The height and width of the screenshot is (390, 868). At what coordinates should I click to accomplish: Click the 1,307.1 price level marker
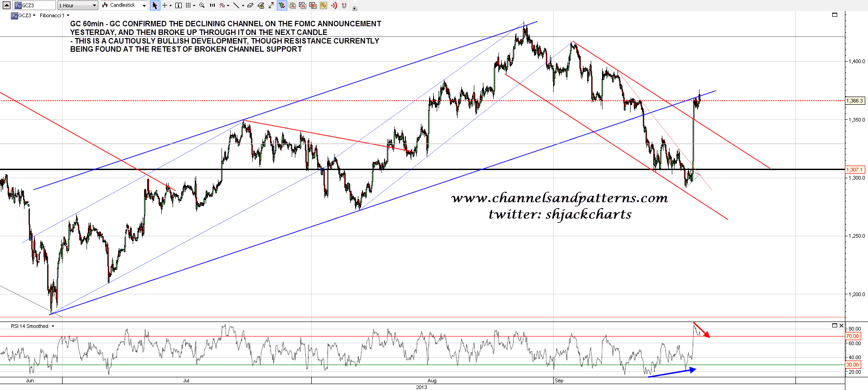point(854,170)
